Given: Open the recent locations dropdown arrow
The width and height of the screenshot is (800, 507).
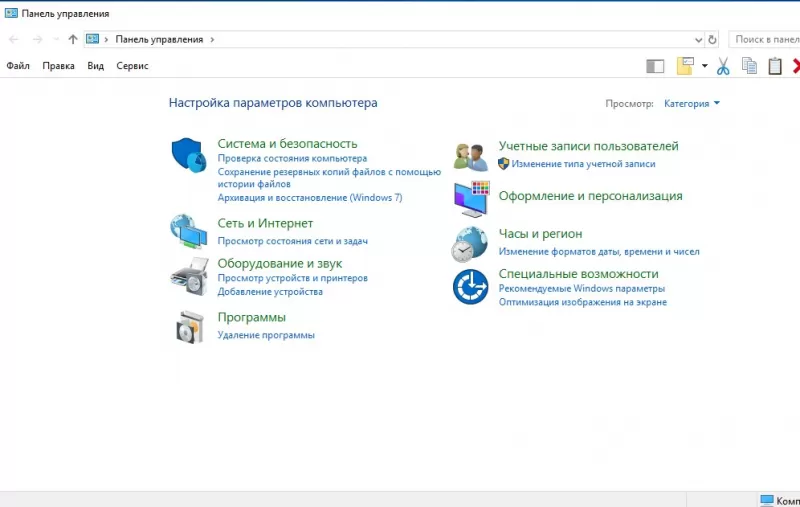Looking at the screenshot, I should click(x=56, y=39).
